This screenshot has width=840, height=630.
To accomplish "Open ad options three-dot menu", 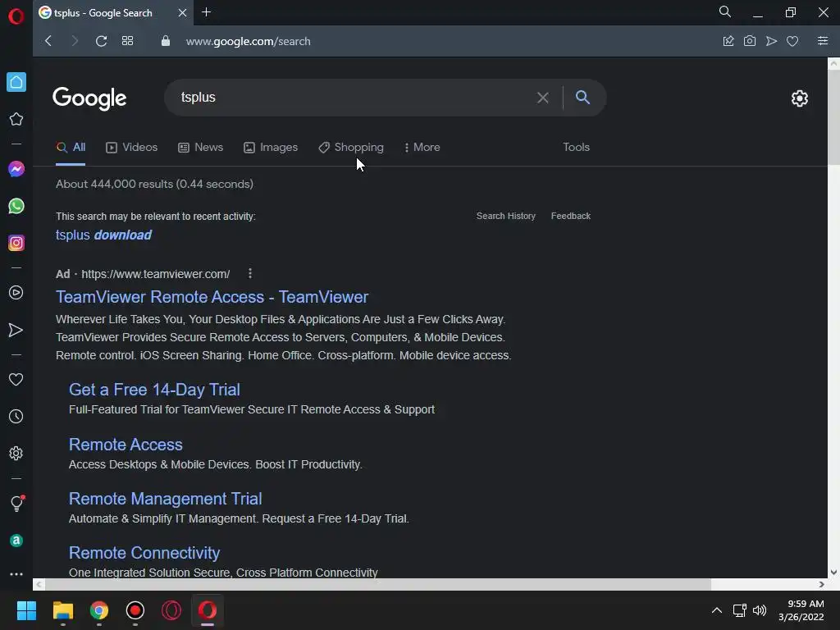I will click(x=250, y=274).
